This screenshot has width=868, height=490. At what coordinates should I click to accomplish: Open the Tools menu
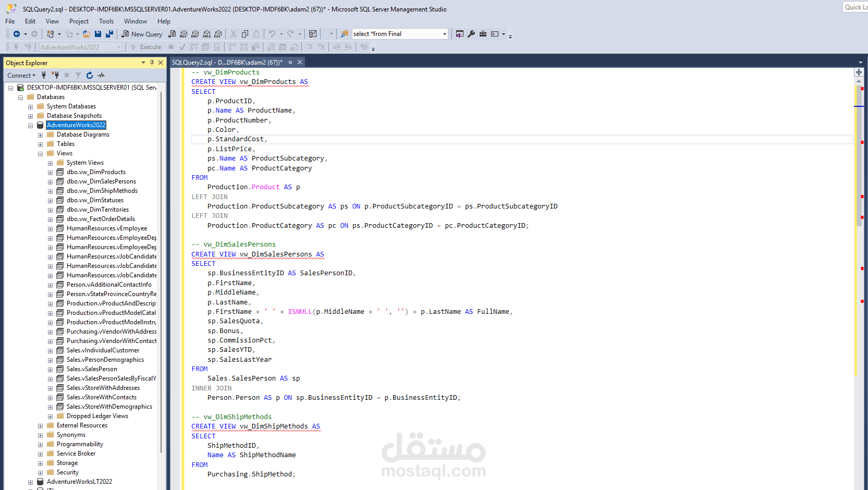coord(106,21)
